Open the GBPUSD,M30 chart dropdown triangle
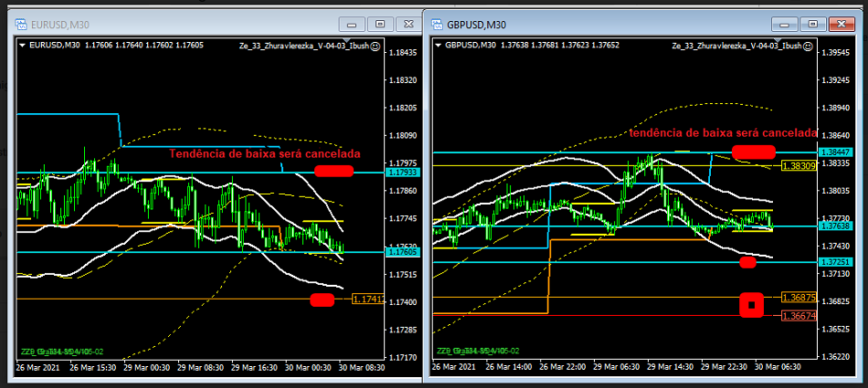Screen dimensions: 868x388 pos(439,45)
